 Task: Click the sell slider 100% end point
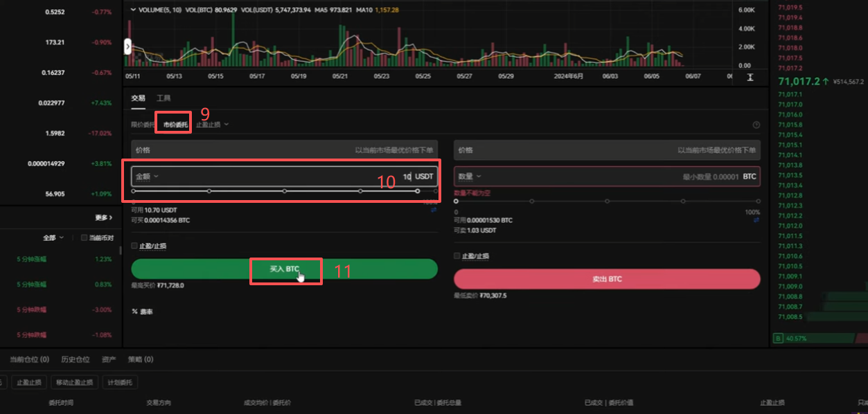pos(758,201)
